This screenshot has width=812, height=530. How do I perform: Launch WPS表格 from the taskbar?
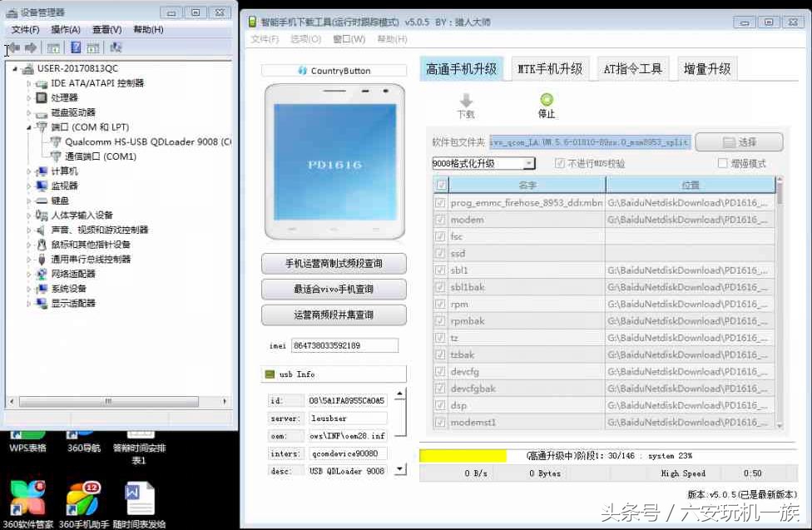tap(27, 433)
